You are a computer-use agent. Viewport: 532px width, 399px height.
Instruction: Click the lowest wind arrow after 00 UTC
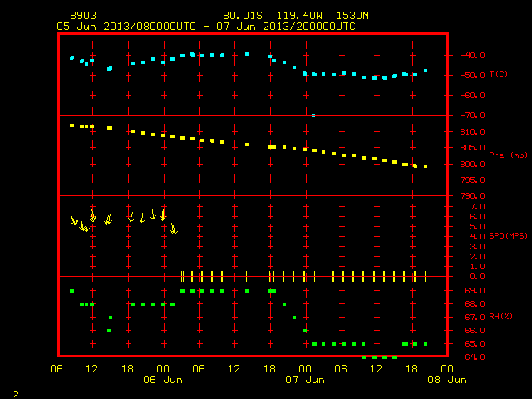click(x=174, y=229)
